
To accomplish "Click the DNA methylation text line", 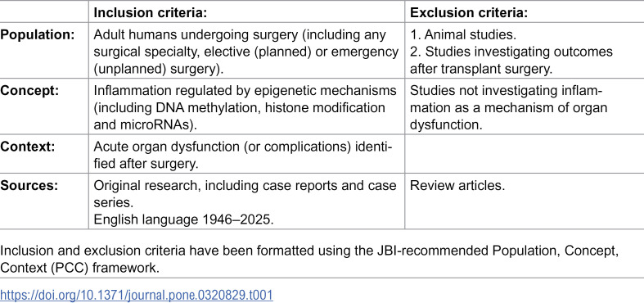I will tap(239, 108).
